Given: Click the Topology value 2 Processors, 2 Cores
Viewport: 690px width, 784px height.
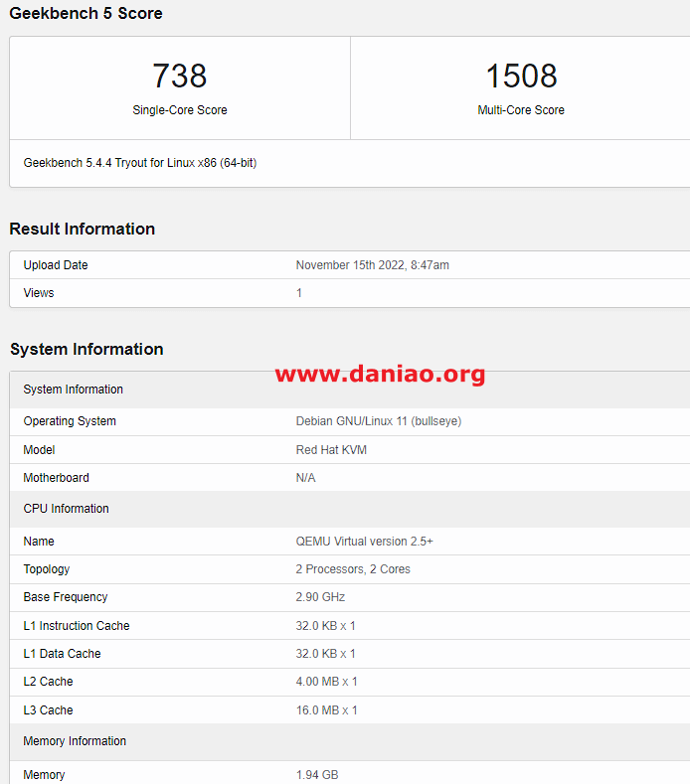Looking at the screenshot, I should click(353, 569).
